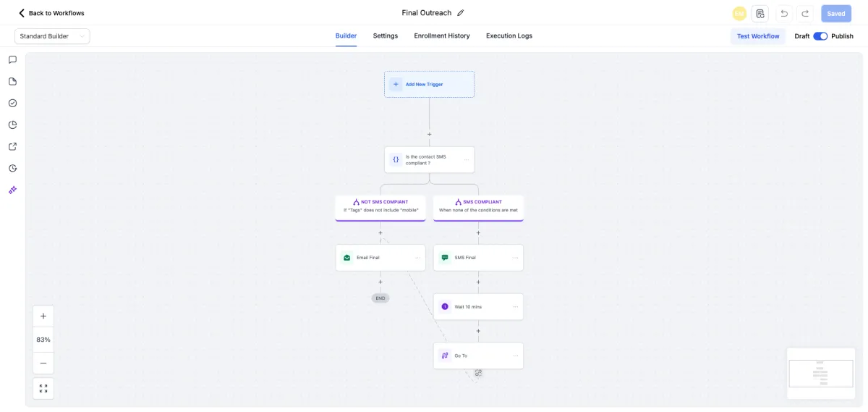This screenshot has width=868, height=412.
Task: Open the three-dot menu on Wait 10 mins
Action: tap(515, 307)
